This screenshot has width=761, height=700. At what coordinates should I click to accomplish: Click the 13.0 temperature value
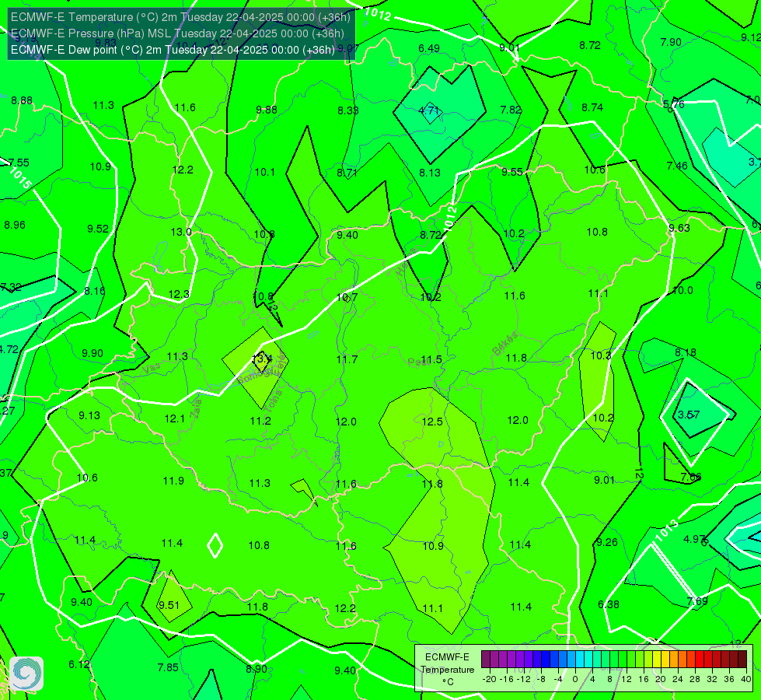tap(181, 233)
